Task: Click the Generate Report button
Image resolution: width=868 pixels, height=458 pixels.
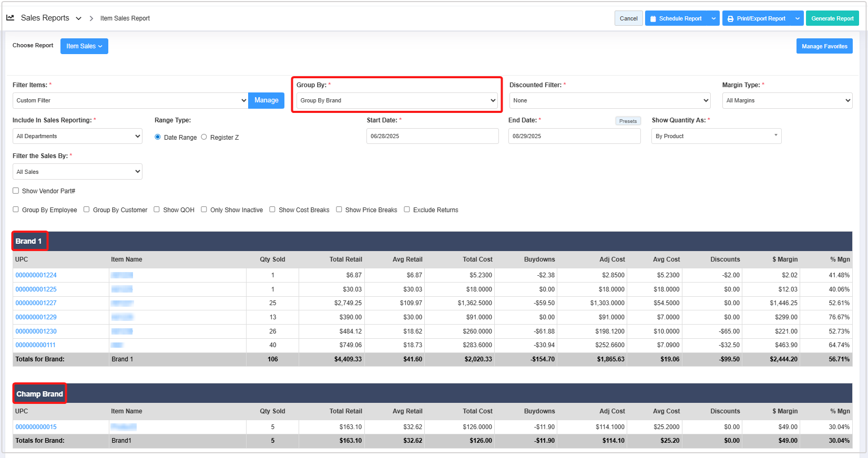Action: [x=832, y=18]
